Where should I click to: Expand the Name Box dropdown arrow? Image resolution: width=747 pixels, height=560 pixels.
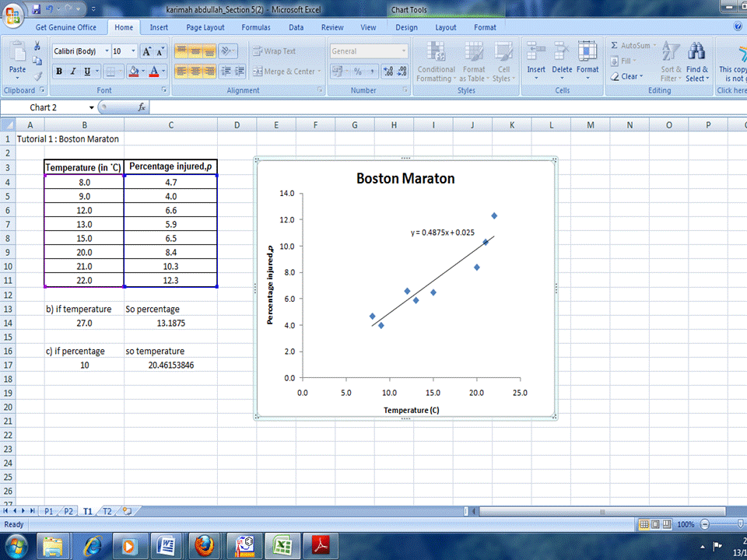[x=91, y=107]
